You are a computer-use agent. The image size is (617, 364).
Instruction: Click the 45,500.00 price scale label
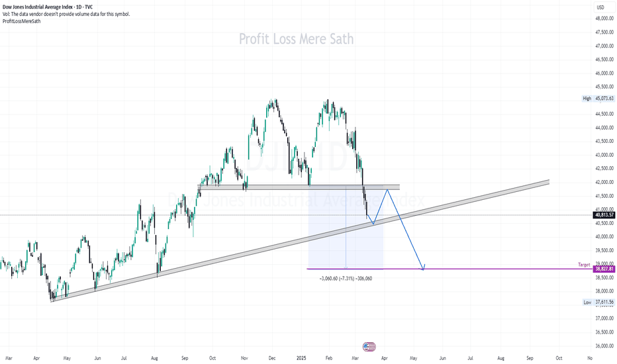[x=604, y=87]
